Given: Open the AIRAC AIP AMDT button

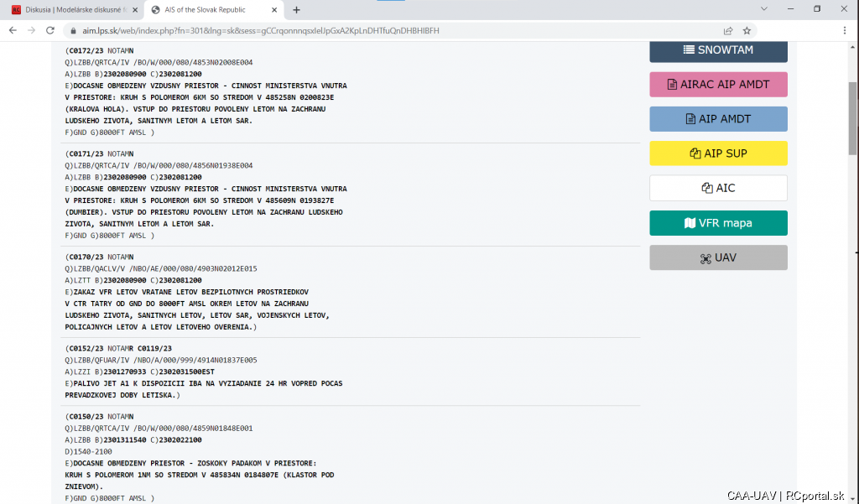Looking at the screenshot, I should click(718, 85).
